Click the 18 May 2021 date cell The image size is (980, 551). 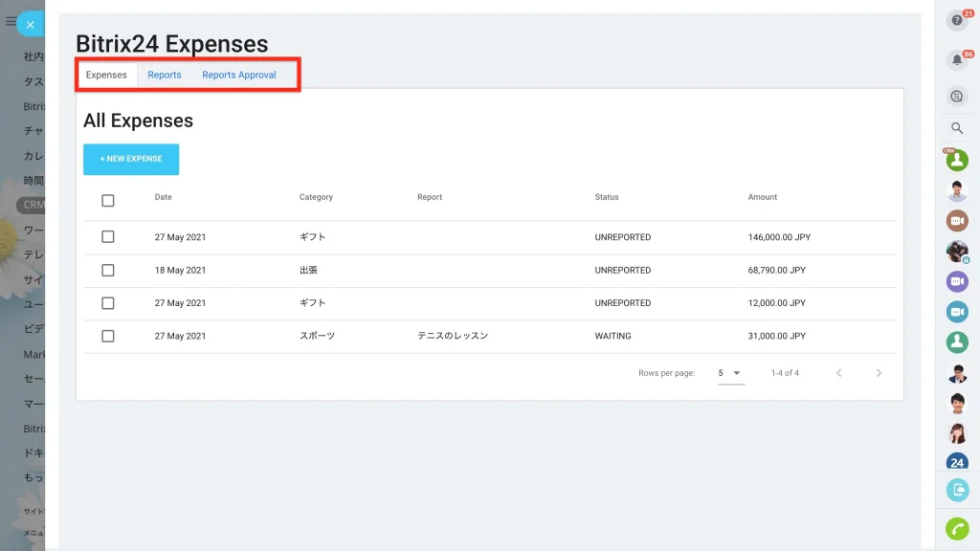(180, 270)
